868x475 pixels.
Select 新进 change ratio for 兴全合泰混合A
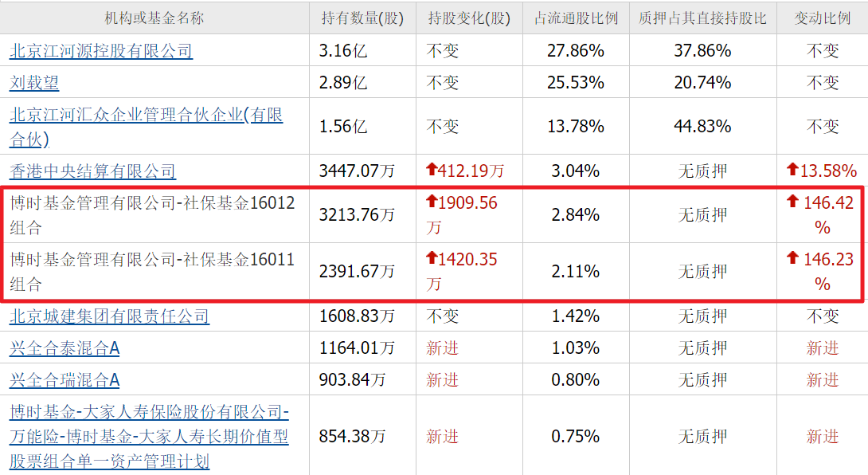click(x=823, y=348)
